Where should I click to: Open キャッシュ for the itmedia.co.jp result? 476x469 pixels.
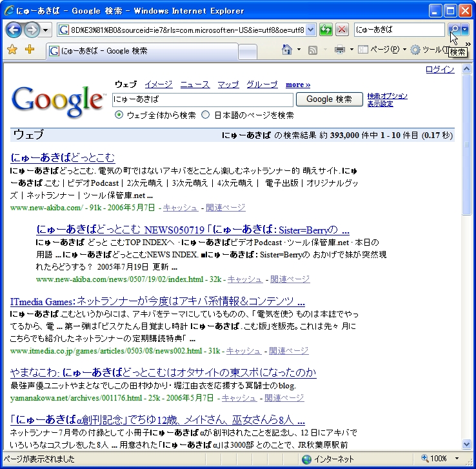click(x=243, y=351)
